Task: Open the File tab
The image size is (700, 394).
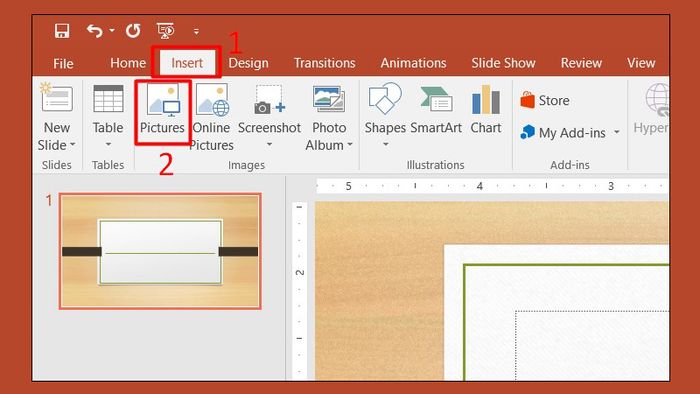Action: click(63, 63)
